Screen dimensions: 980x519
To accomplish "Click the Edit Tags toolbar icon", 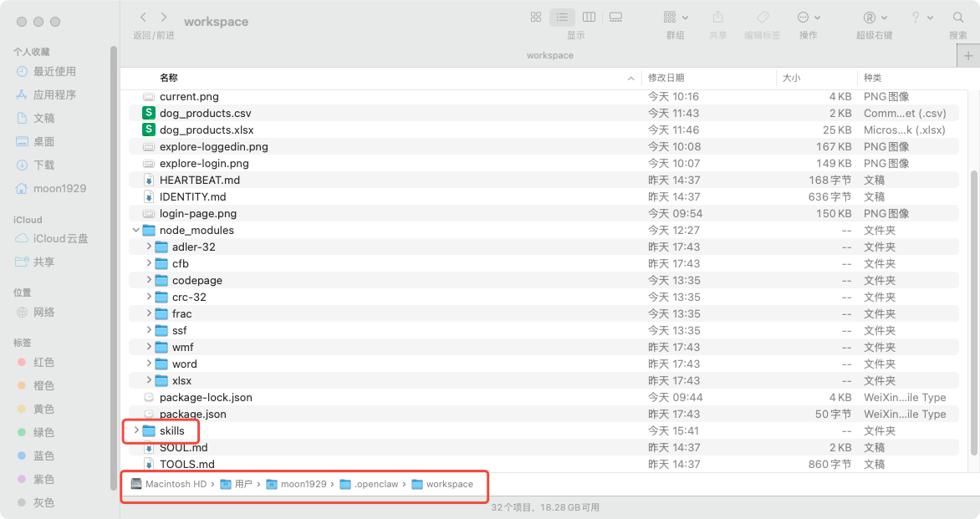I will click(762, 18).
